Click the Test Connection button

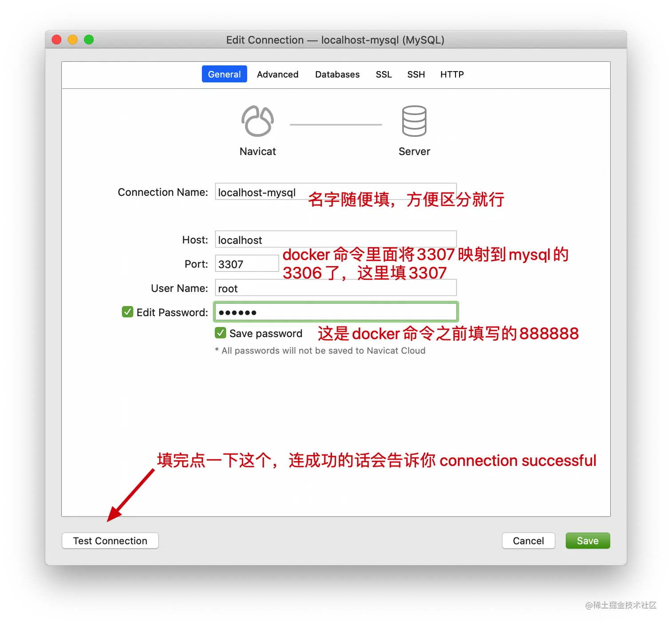(110, 541)
